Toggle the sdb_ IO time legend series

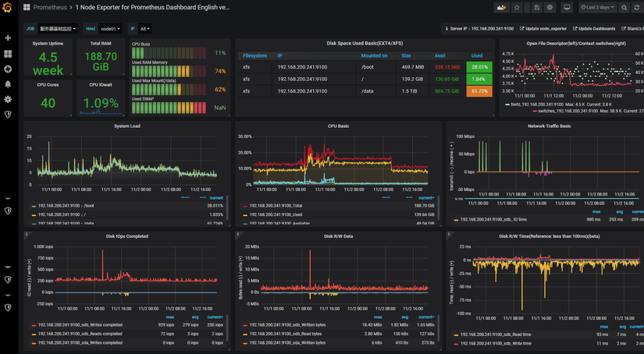point(493,219)
